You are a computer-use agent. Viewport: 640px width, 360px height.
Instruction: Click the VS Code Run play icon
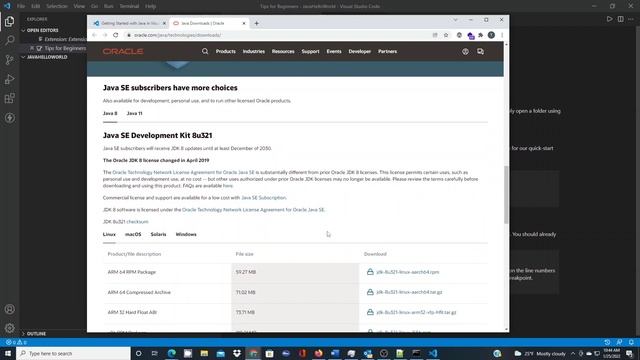coord(609,19)
